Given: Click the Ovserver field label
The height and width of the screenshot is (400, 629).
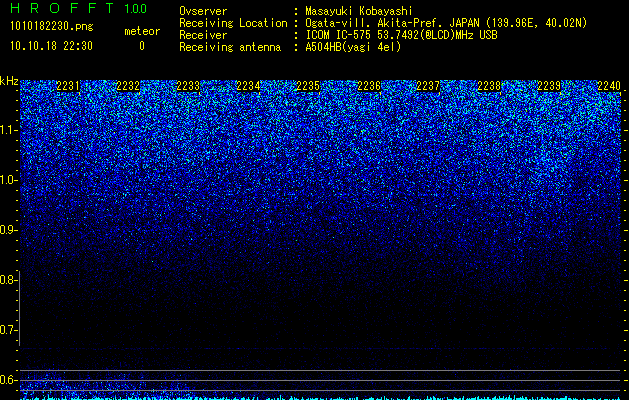Looking at the screenshot, I should point(203,11).
